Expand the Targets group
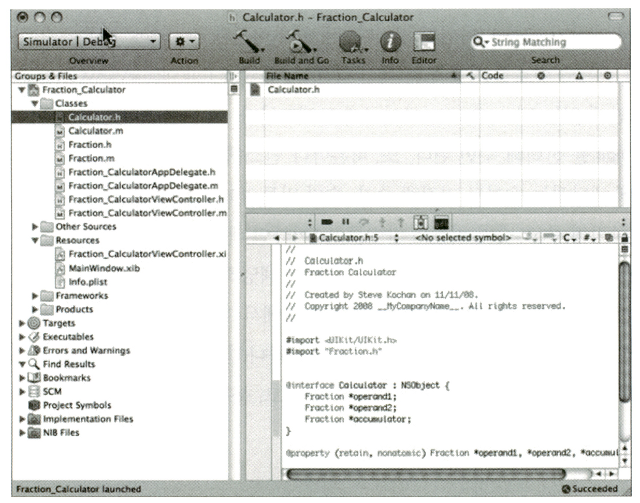Screen dimensions: 640x503 pos(22,323)
